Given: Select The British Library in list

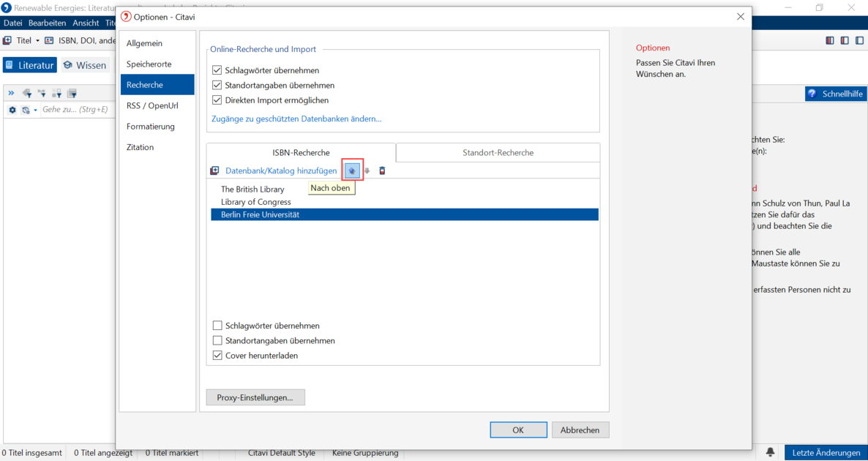Looking at the screenshot, I should [x=404, y=190].
